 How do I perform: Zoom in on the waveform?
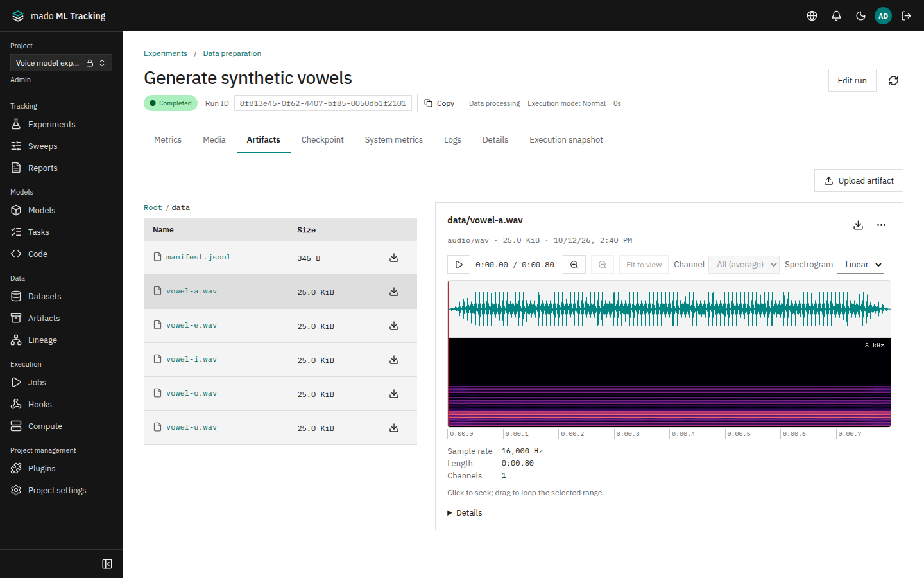(x=574, y=265)
